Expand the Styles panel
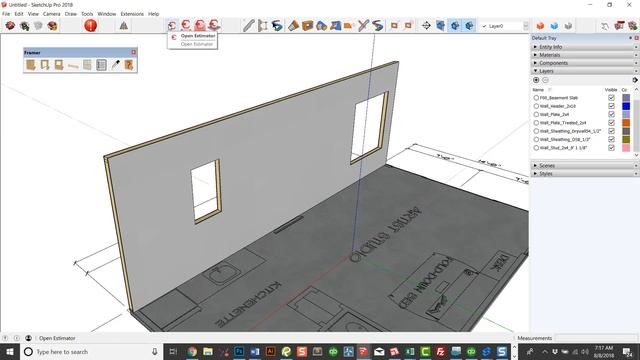Screen dimensions: 640x360 [584, 173]
